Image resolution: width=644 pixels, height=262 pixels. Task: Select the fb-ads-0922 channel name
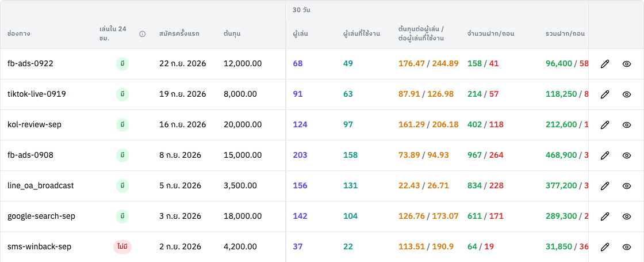coord(30,64)
